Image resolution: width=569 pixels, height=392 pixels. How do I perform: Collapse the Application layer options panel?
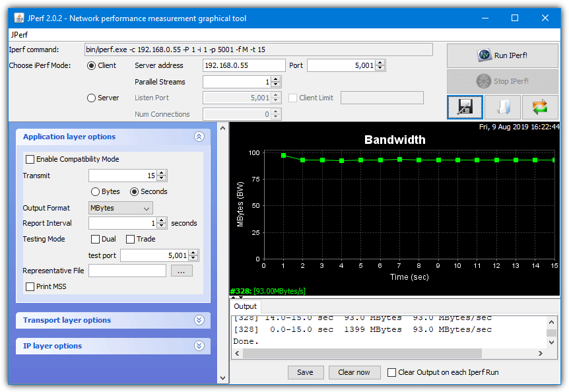coord(199,137)
